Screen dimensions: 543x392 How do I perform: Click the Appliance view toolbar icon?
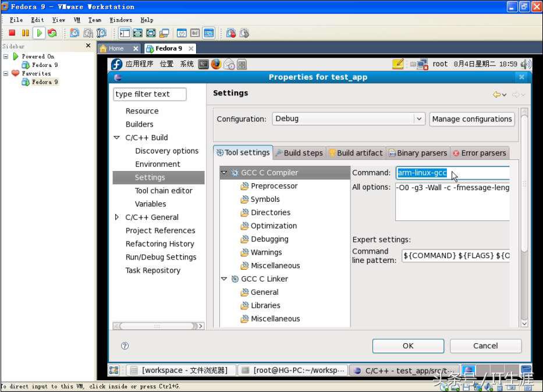tap(195, 33)
